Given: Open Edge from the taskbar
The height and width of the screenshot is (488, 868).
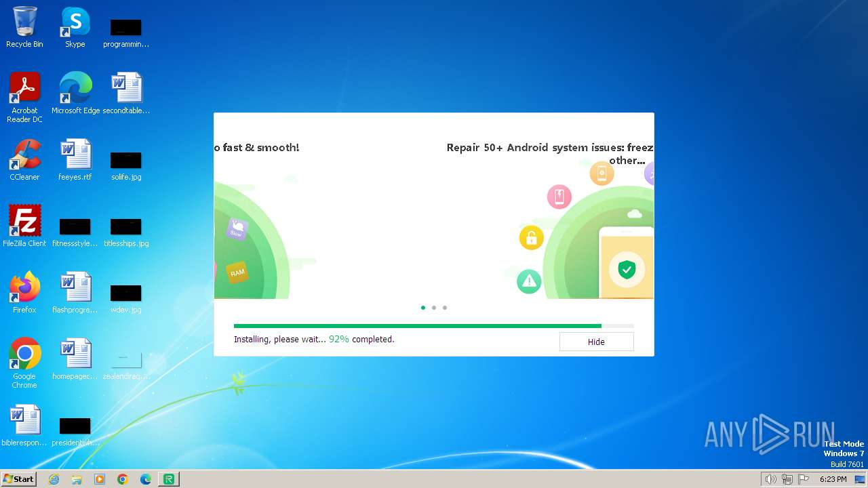Looking at the screenshot, I should tap(146, 479).
